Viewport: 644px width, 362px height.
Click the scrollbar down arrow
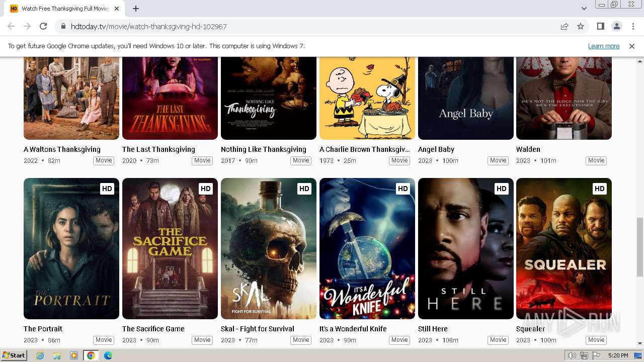[640, 344]
